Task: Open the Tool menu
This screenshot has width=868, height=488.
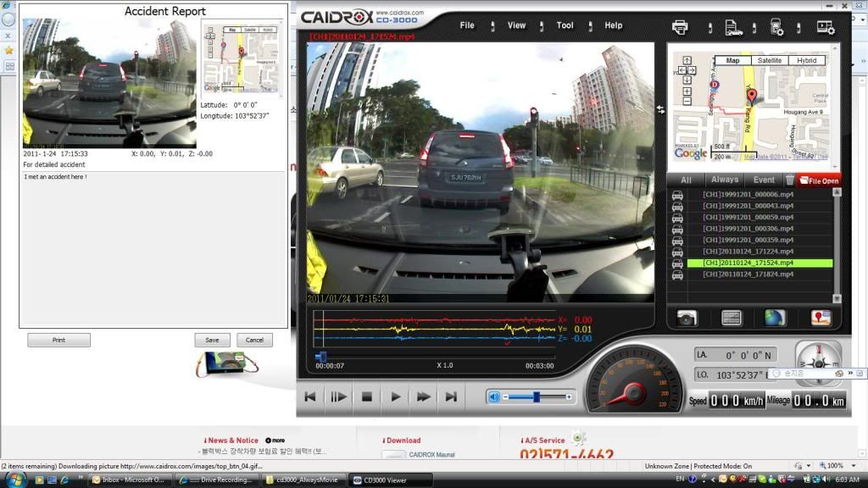Action: click(565, 25)
